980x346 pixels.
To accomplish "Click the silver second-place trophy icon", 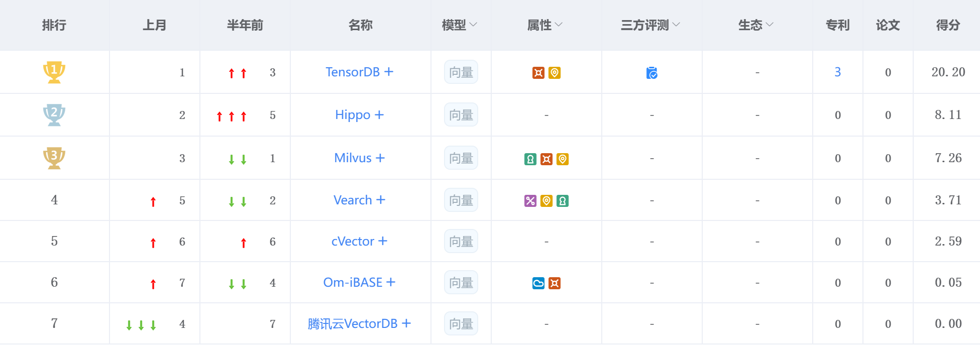I will pyautogui.click(x=54, y=114).
